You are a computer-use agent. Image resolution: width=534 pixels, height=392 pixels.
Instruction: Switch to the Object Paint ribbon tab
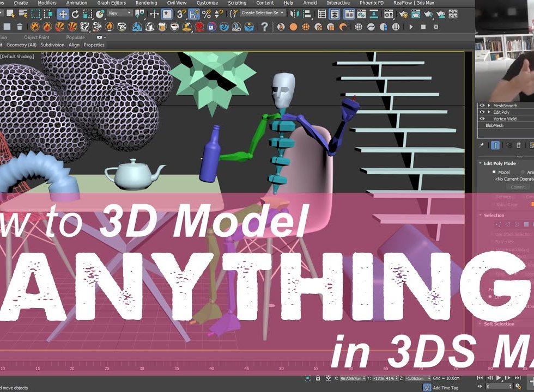37,38
